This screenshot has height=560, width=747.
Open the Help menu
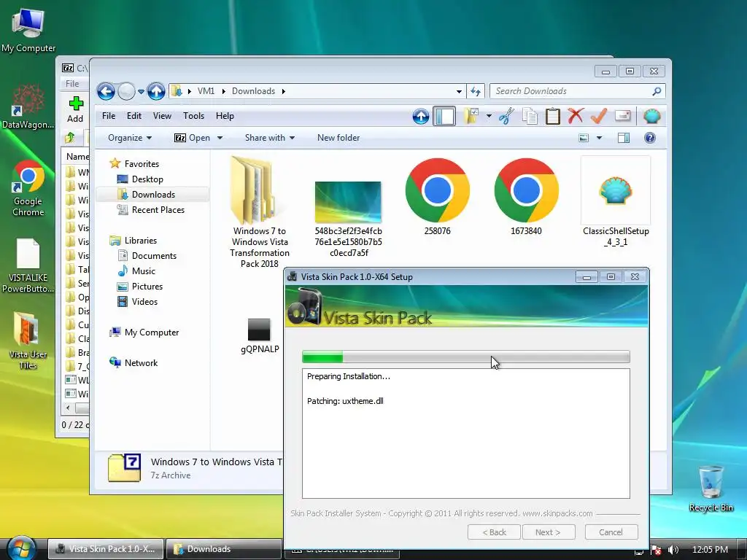click(225, 116)
